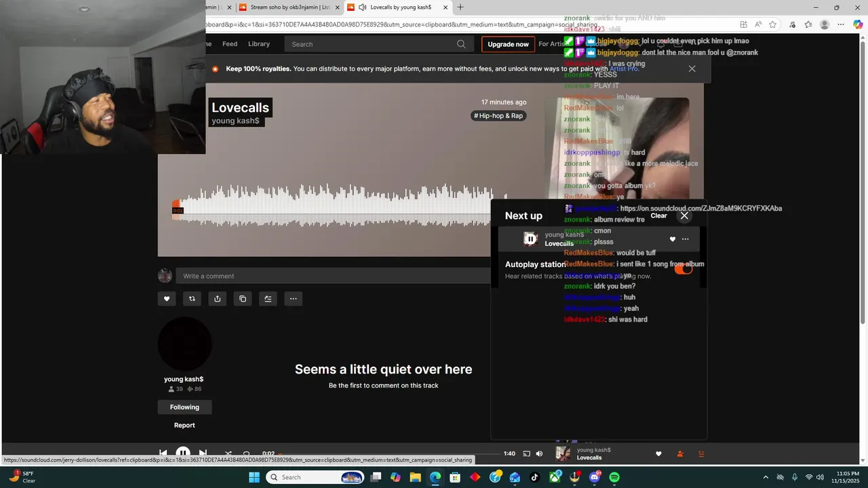Open young kash$ name below the avatar
This screenshot has height=488, width=868.
tap(184, 380)
